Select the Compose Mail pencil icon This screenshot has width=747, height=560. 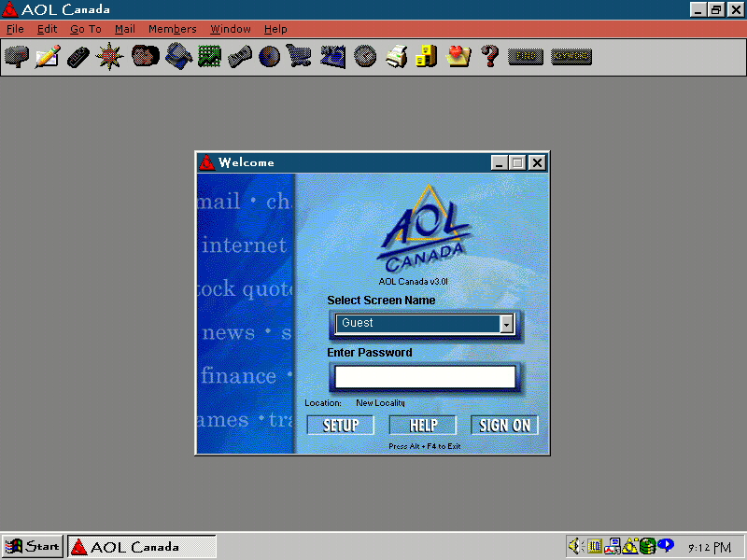click(48, 56)
